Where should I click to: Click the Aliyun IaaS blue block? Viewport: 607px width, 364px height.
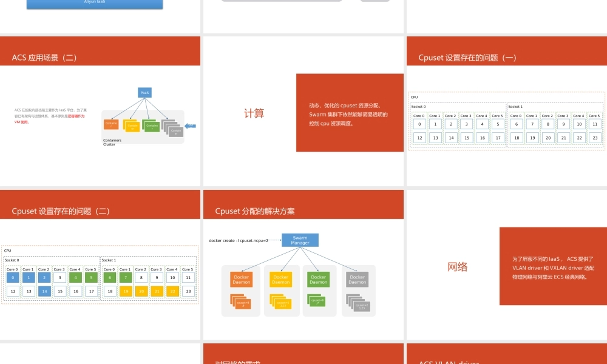94,2
